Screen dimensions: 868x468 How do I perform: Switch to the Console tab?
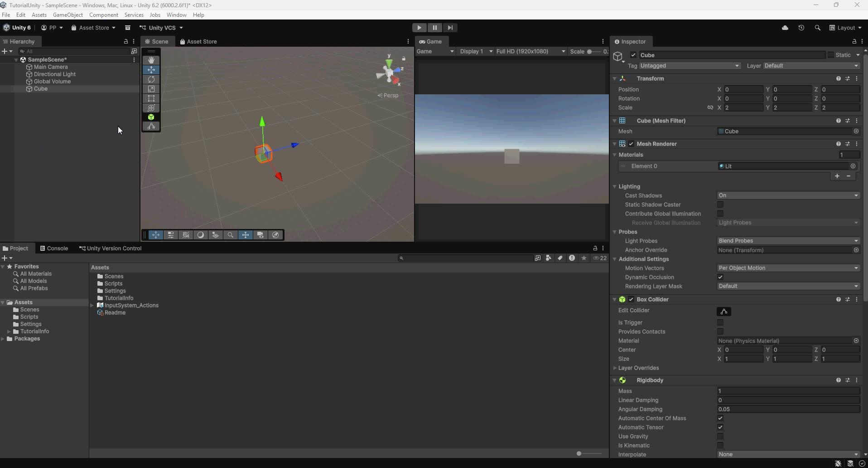pyautogui.click(x=54, y=249)
